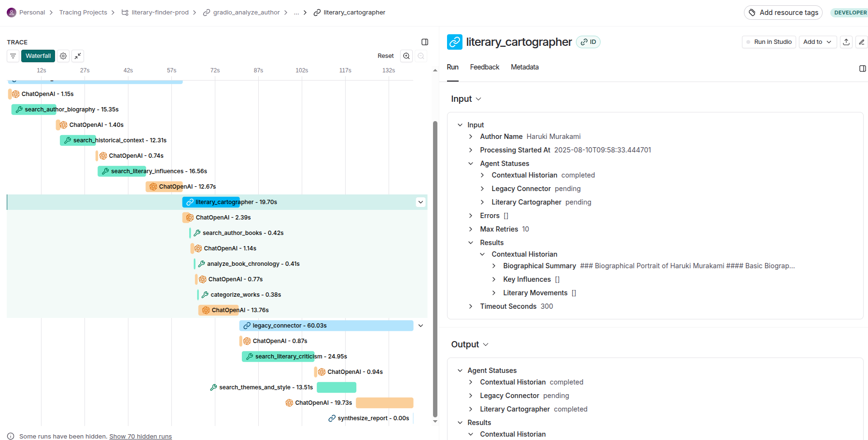Open the Add to dropdown
Screen dimensions: 868x440
817,42
